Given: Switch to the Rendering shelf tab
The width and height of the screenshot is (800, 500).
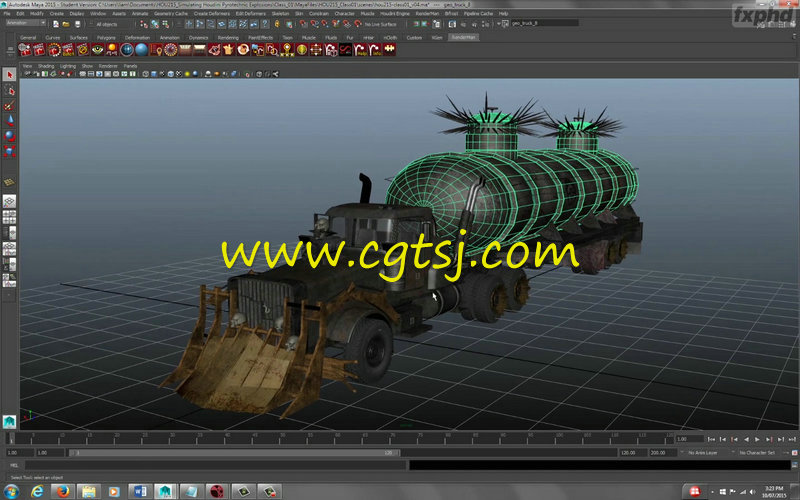Looking at the screenshot, I should (x=228, y=37).
